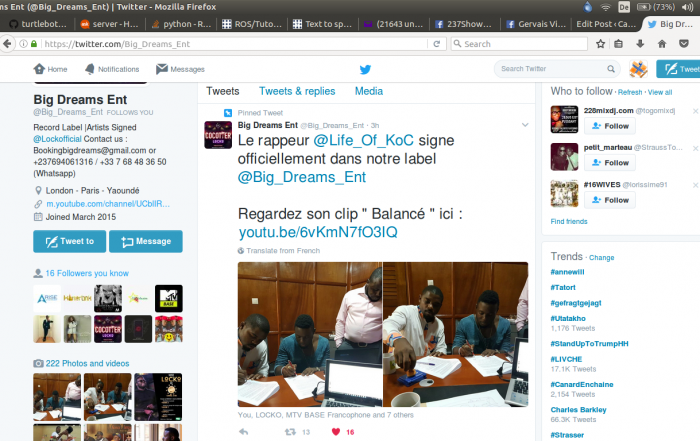Open Firefox downloads arrow icon
700x441 pixels.
tap(640, 44)
